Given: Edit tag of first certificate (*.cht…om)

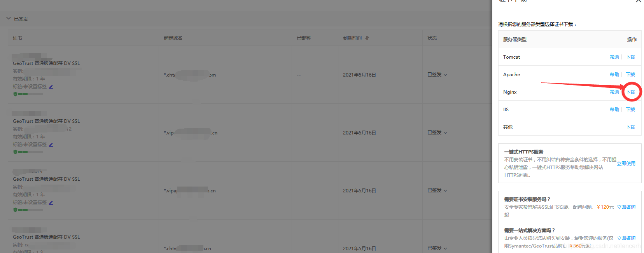Looking at the screenshot, I should click(51, 87).
